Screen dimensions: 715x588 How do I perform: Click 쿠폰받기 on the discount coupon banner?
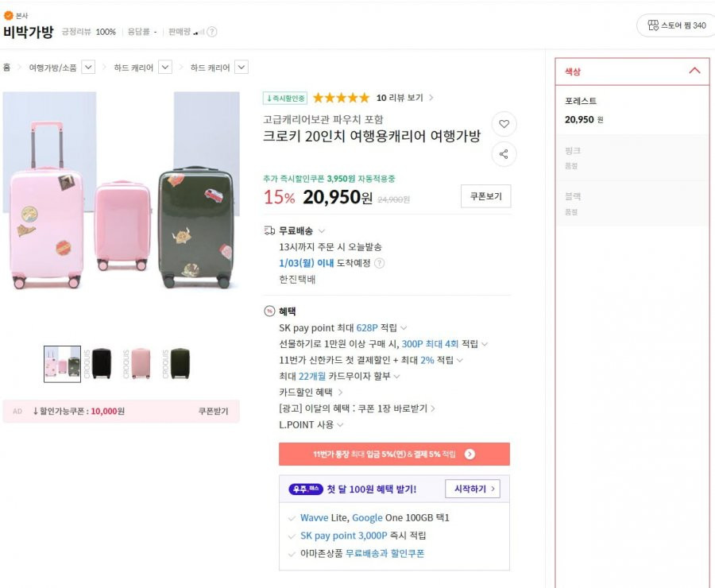213,411
